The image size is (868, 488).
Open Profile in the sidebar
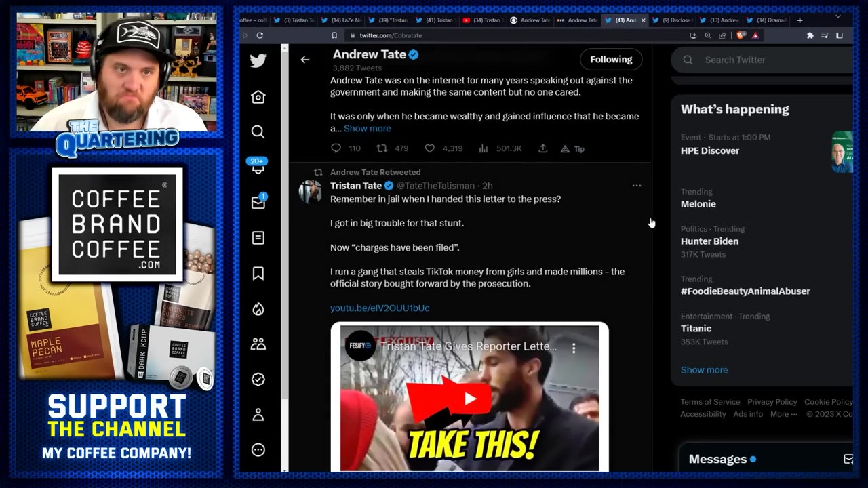(258, 415)
